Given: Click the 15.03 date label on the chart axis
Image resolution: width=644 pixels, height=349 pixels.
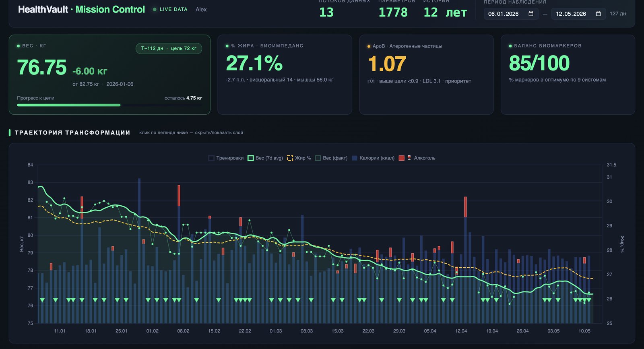Looking at the screenshot, I should [x=337, y=331].
